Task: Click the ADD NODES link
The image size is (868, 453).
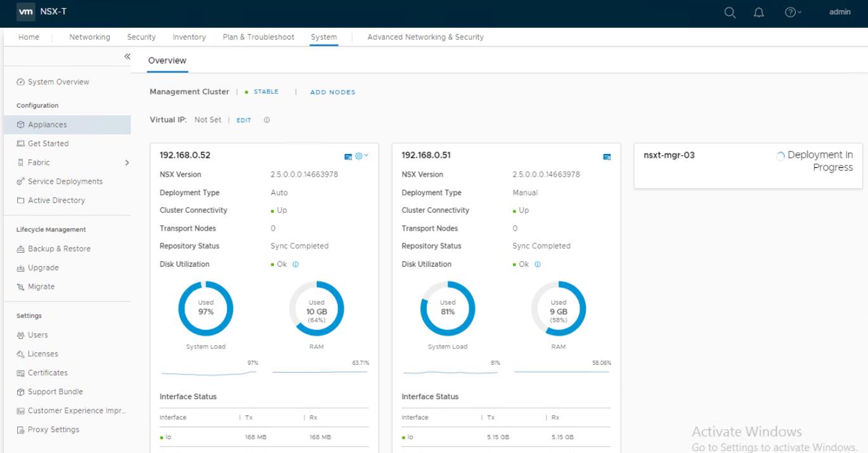Action: click(x=333, y=93)
